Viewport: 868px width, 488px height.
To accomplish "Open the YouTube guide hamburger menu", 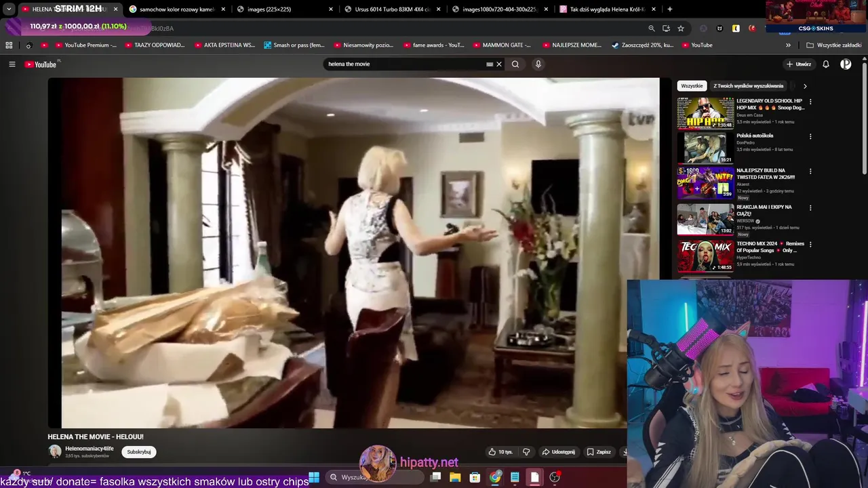I will click(x=12, y=64).
